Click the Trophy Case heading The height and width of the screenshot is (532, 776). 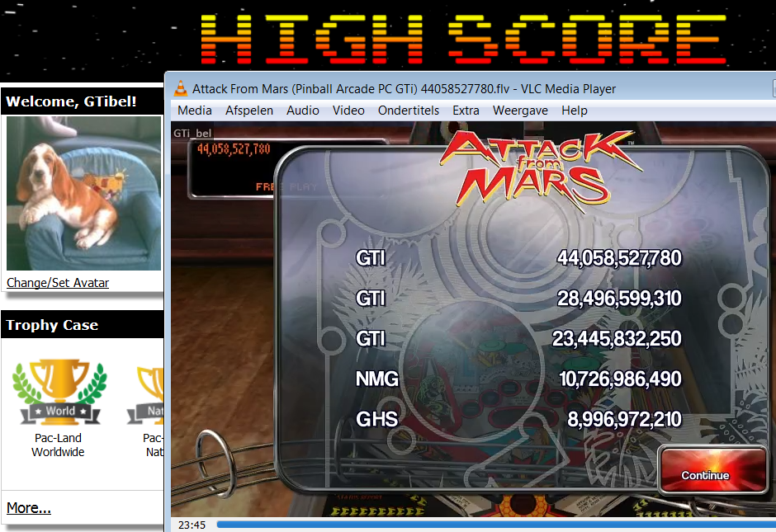pyautogui.click(x=52, y=325)
